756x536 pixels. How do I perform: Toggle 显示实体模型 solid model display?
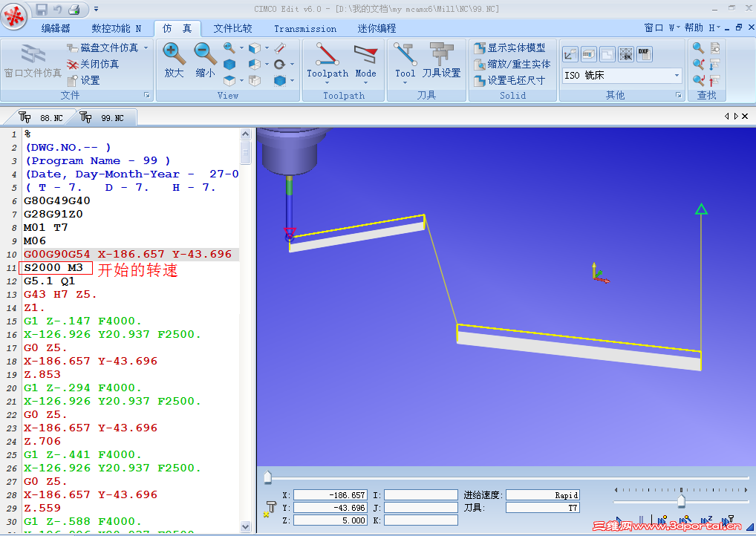[x=508, y=47]
